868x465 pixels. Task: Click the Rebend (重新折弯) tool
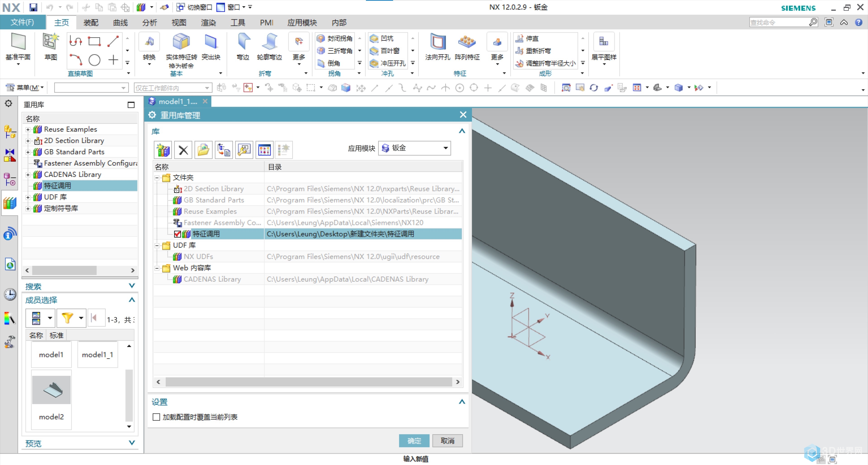tap(533, 51)
